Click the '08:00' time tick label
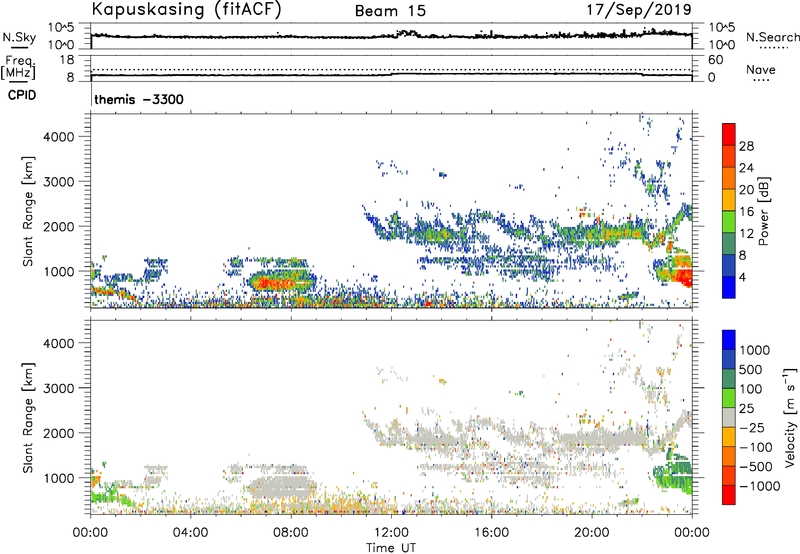This screenshot has width=800, height=554. tap(290, 533)
